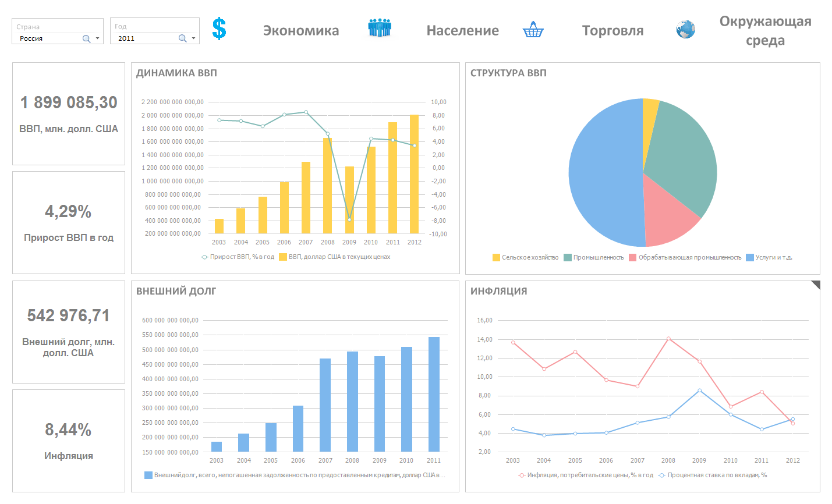Open the Окружающая среда section

pyautogui.click(x=765, y=31)
